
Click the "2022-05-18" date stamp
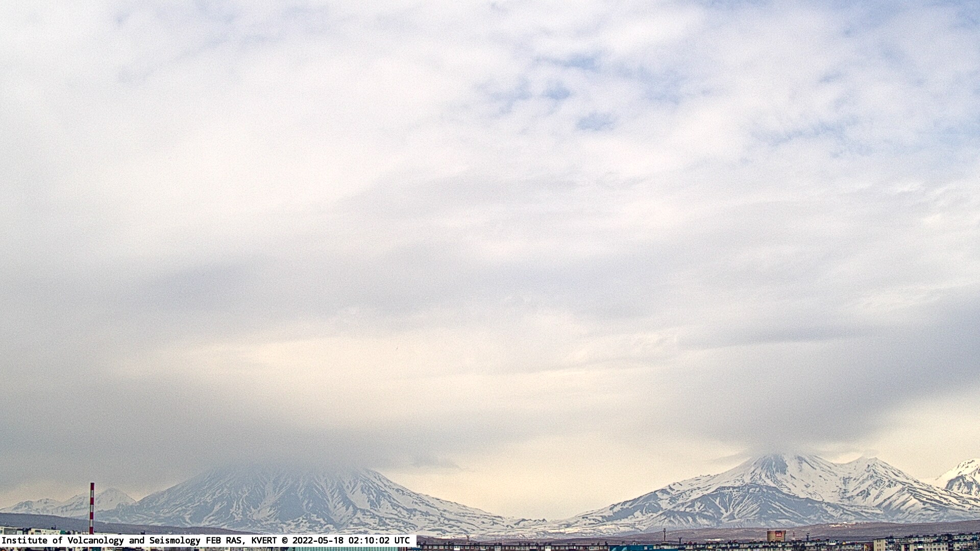point(318,540)
